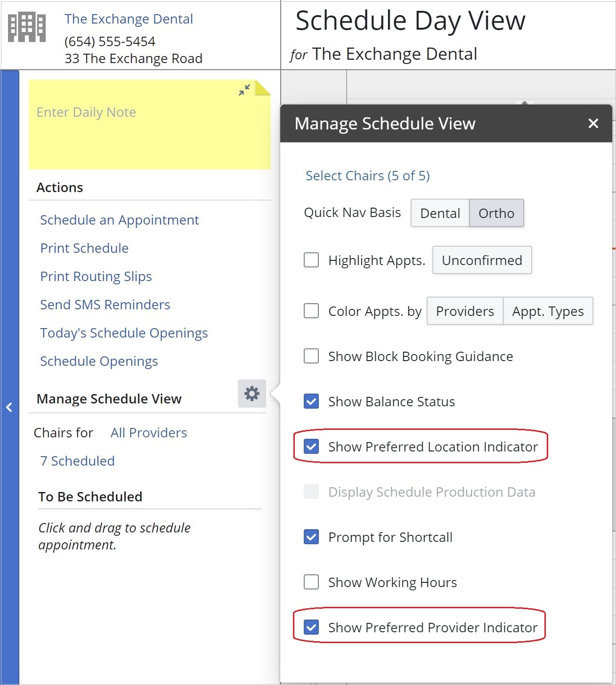Click the yellow Enter Daily Note field
The width and height of the screenshot is (616, 685).
point(141,132)
